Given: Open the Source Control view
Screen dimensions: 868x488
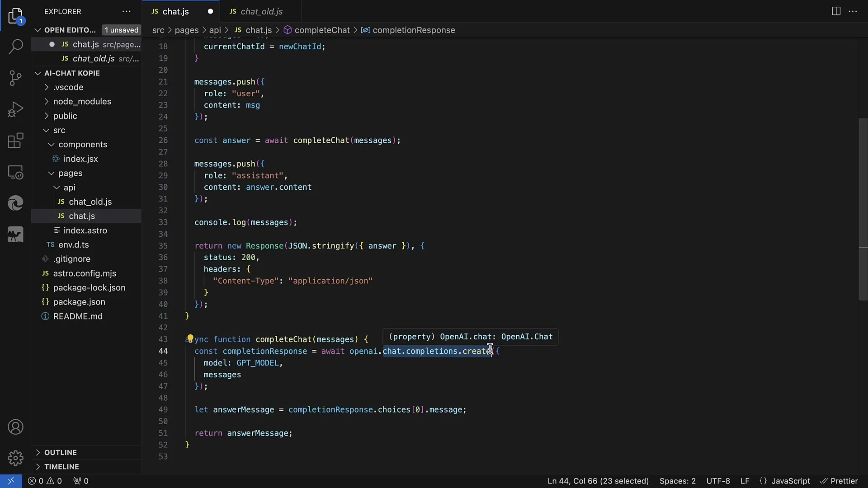Looking at the screenshot, I should (x=15, y=78).
